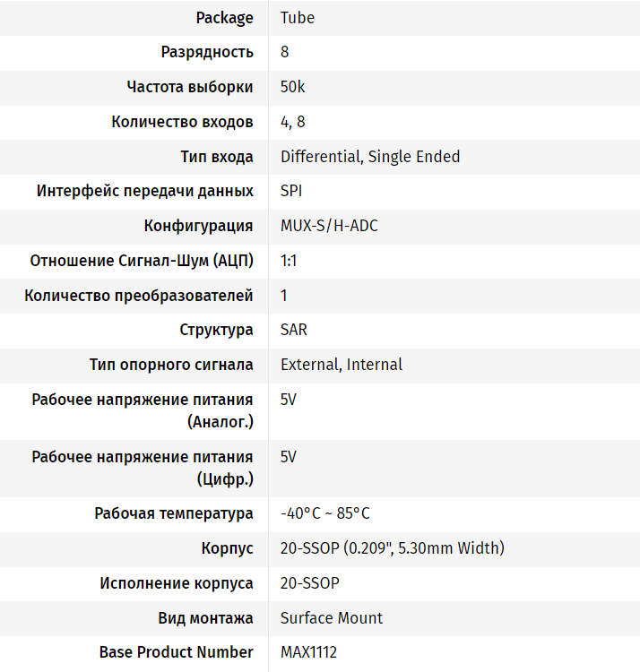The image size is (640, 672).
Task: Click the 20-SSOP (0.209", 5.30mm Width) value
Action: (393, 548)
